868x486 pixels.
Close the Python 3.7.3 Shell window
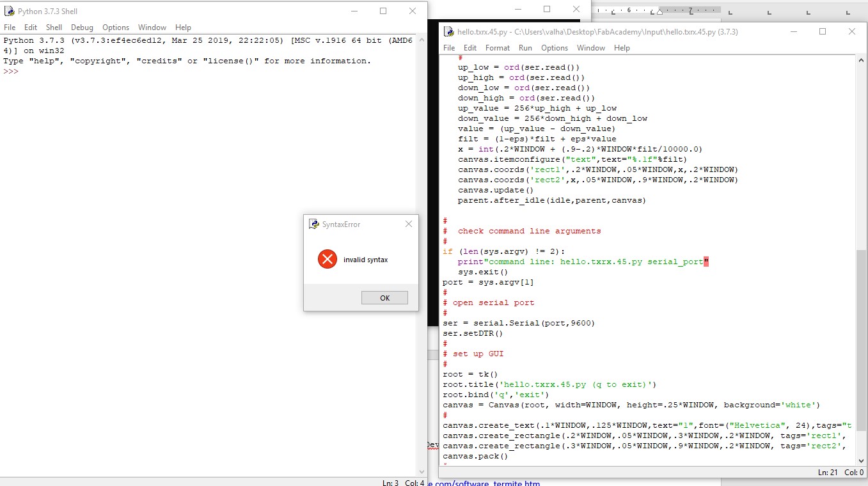413,11
